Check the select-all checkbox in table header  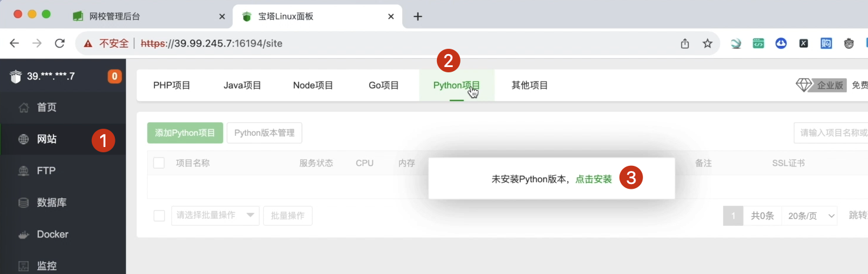click(x=159, y=163)
